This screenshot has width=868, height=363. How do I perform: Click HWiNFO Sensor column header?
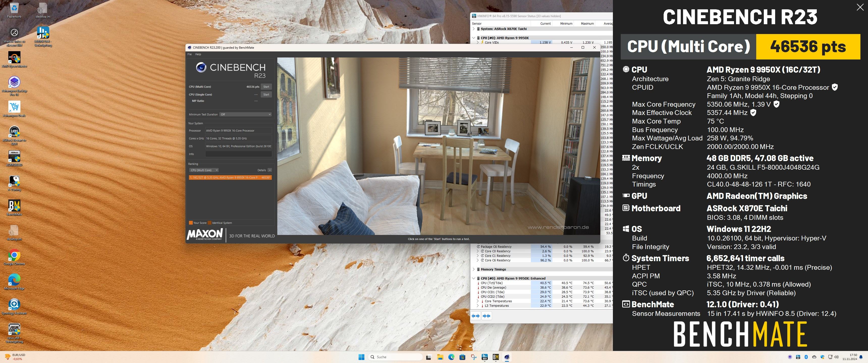click(501, 24)
